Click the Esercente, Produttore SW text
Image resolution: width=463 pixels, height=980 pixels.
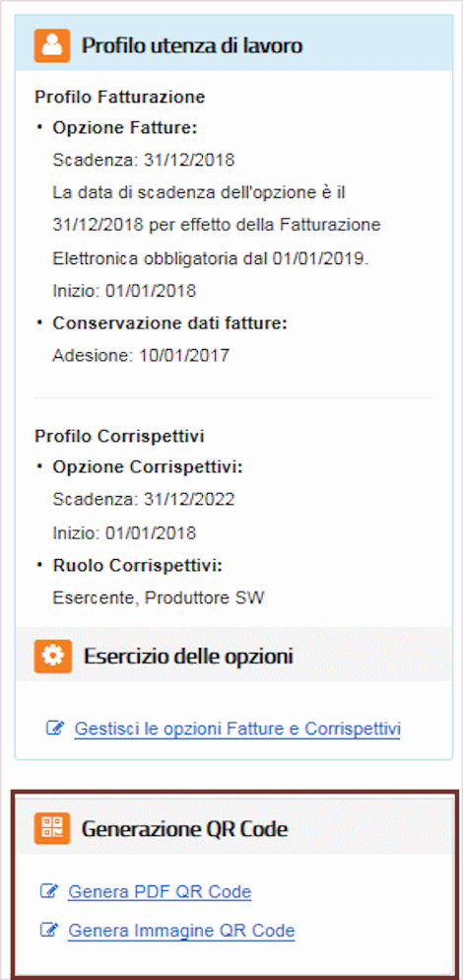point(159,598)
